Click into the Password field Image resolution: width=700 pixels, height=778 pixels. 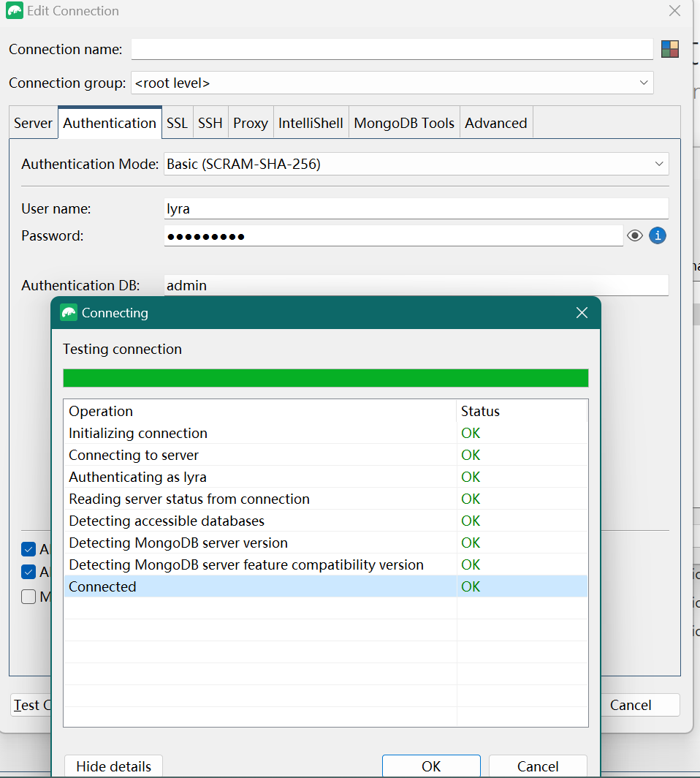[x=393, y=235]
